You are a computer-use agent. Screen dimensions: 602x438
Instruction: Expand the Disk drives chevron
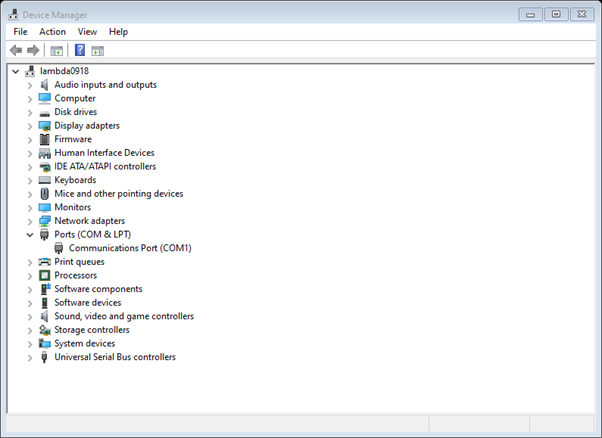click(30, 112)
